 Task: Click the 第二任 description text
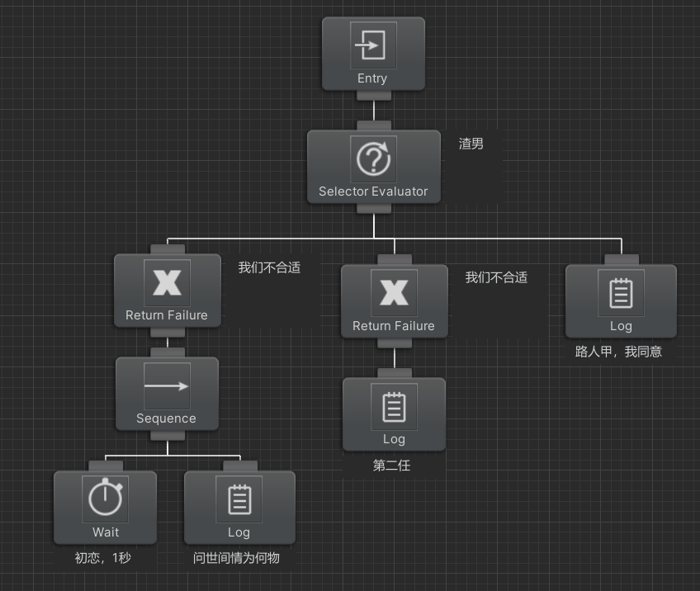click(391, 466)
